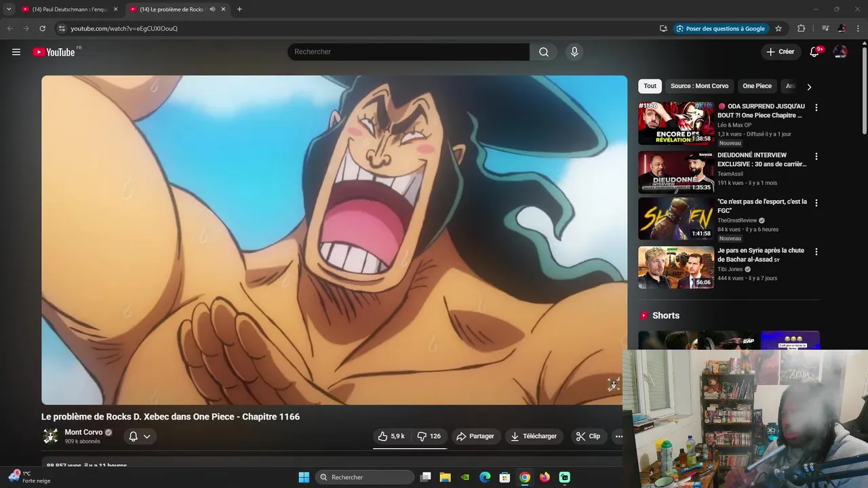Image resolution: width=868 pixels, height=488 pixels.
Task: Open the FGC esport video thumbnail
Action: coord(676,219)
